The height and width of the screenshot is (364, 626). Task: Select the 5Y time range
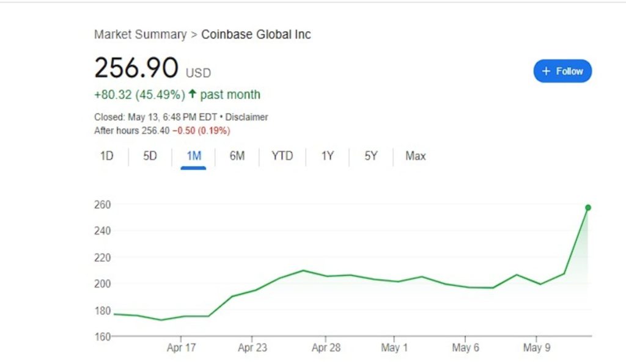point(370,156)
